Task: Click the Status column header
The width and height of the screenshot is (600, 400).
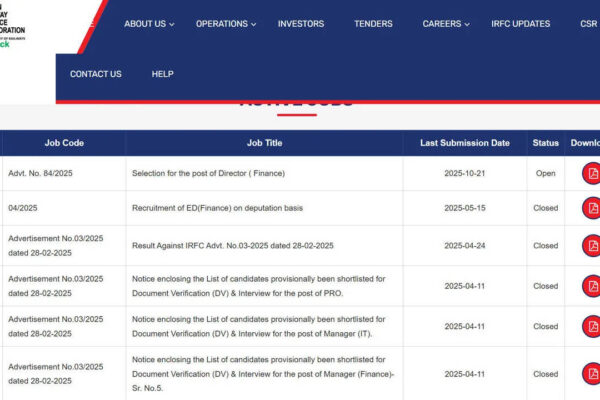Action: (545, 143)
